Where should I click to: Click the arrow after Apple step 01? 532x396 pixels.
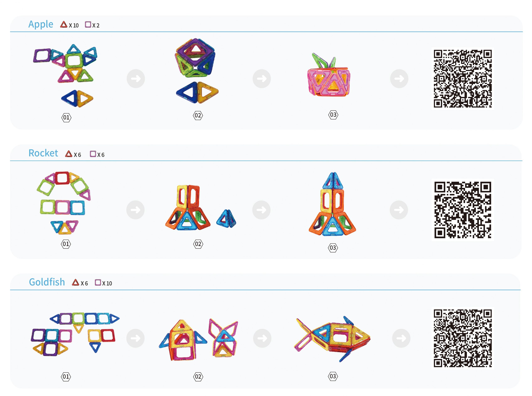click(x=135, y=78)
